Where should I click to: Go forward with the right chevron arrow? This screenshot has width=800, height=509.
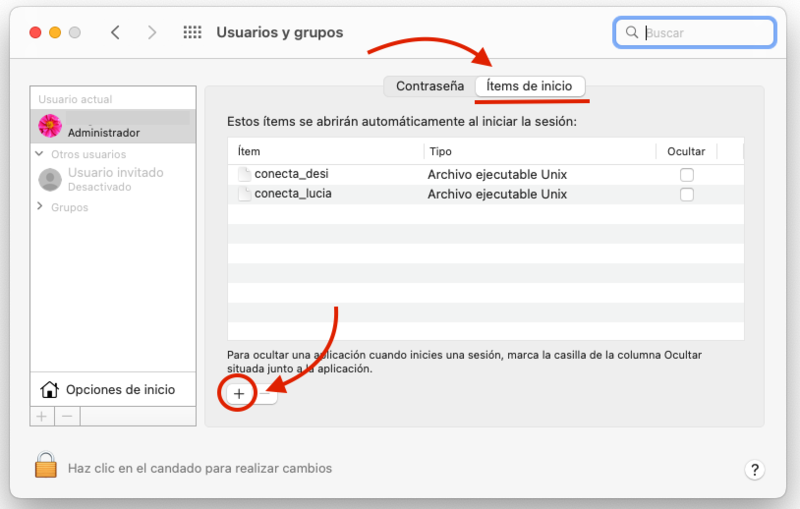click(152, 32)
